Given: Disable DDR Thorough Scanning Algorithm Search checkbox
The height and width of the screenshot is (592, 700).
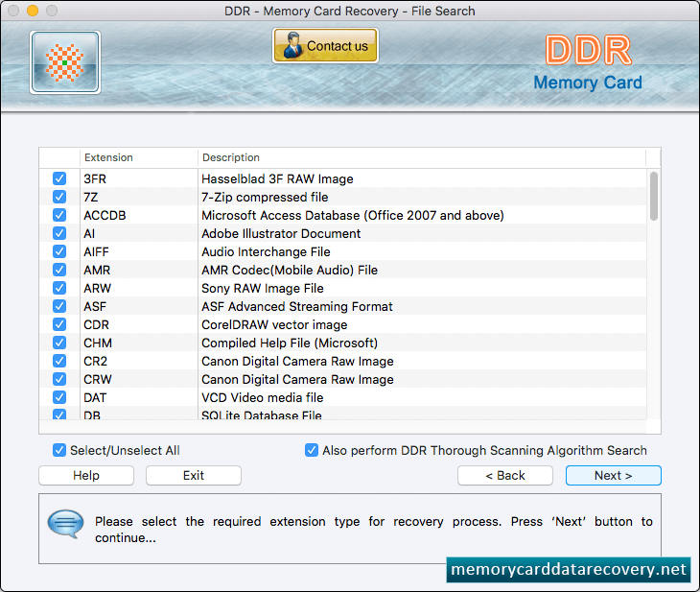Looking at the screenshot, I should point(312,450).
